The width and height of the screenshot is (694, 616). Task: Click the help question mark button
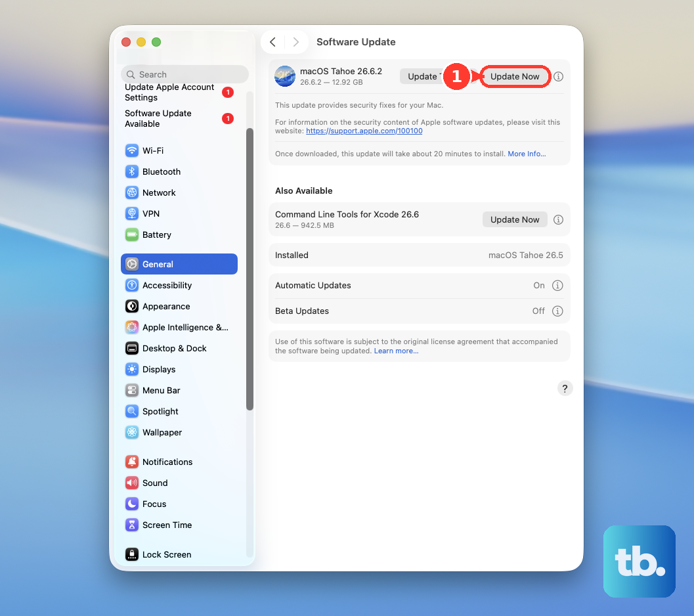(x=565, y=388)
